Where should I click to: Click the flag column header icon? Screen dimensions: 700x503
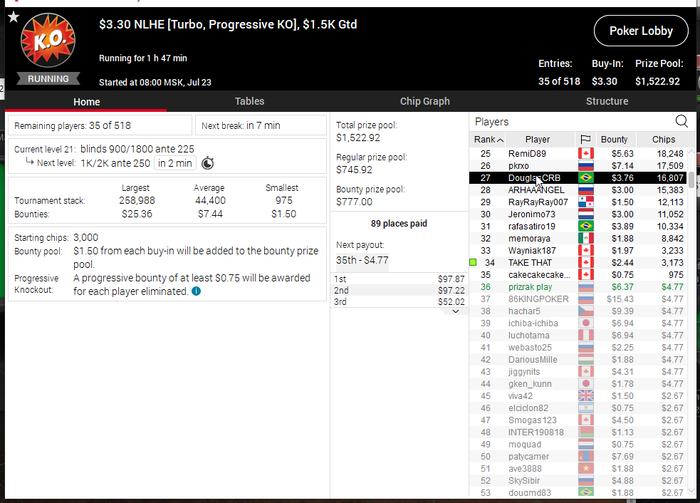tap(585, 140)
